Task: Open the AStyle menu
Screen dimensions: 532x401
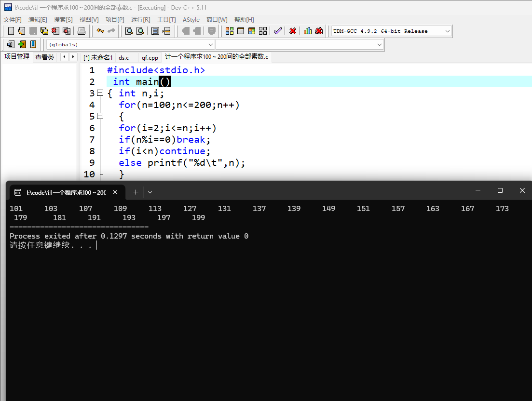Action: (x=191, y=20)
